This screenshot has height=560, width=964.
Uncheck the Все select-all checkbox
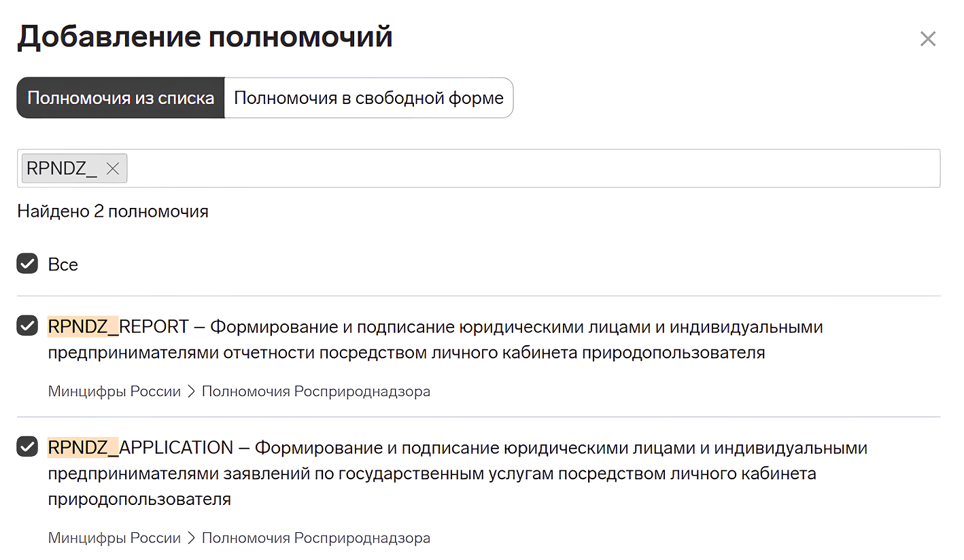point(27,264)
